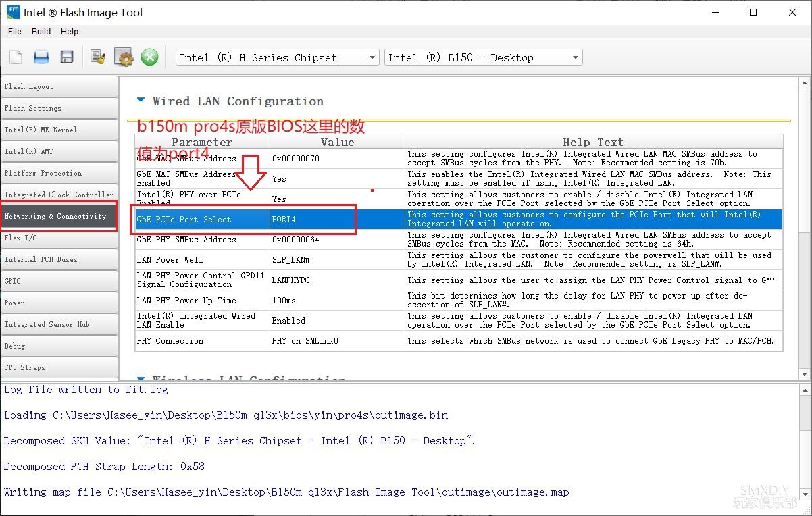Image resolution: width=812 pixels, height=516 pixels.
Task: Select Intel(R) Integrated Wired LAN Enable parameter
Action: coord(202,321)
